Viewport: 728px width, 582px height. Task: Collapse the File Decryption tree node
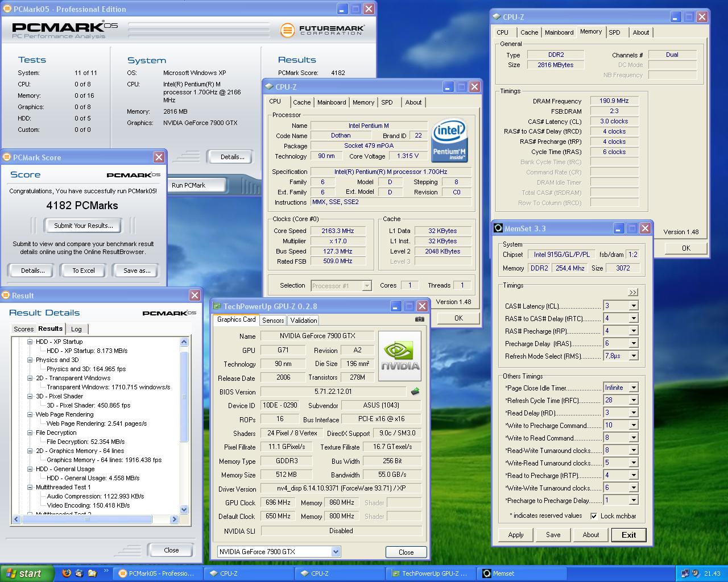tap(30, 433)
